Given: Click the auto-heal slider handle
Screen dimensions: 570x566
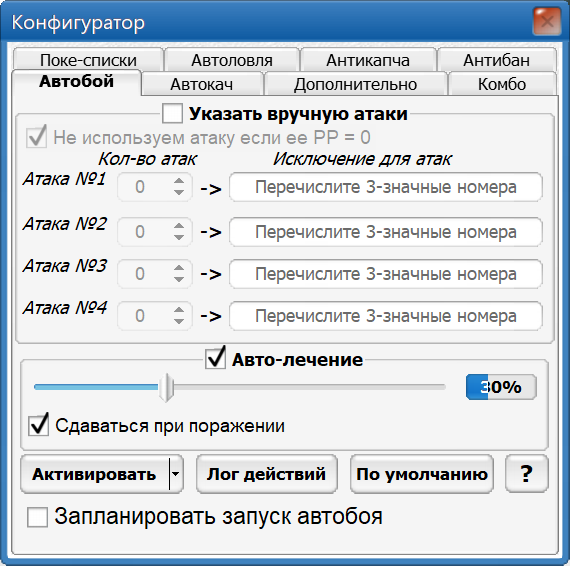Looking at the screenshot, I should tap(166, 388).
